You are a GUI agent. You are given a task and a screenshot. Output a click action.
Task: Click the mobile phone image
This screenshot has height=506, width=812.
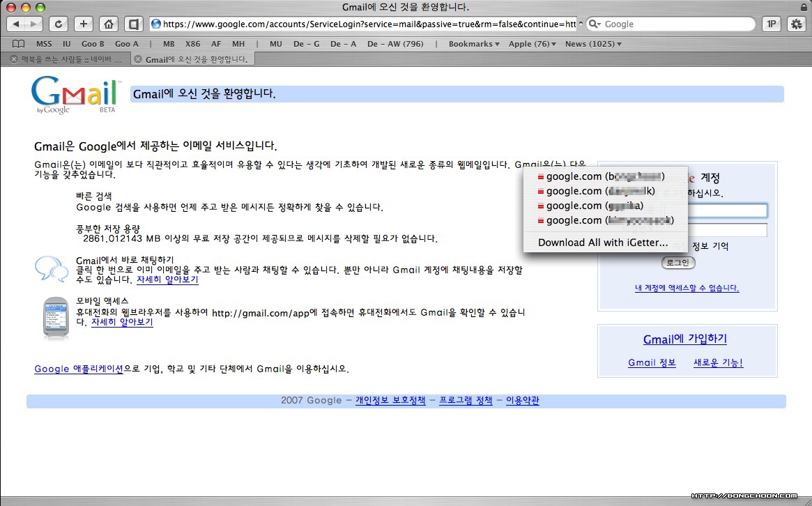click(x=55, y=319)
